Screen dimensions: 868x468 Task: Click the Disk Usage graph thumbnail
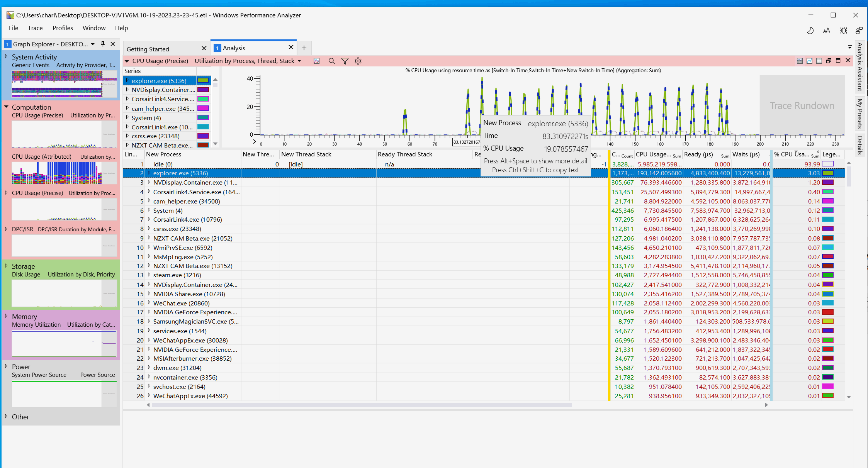(x=64, y=293)
